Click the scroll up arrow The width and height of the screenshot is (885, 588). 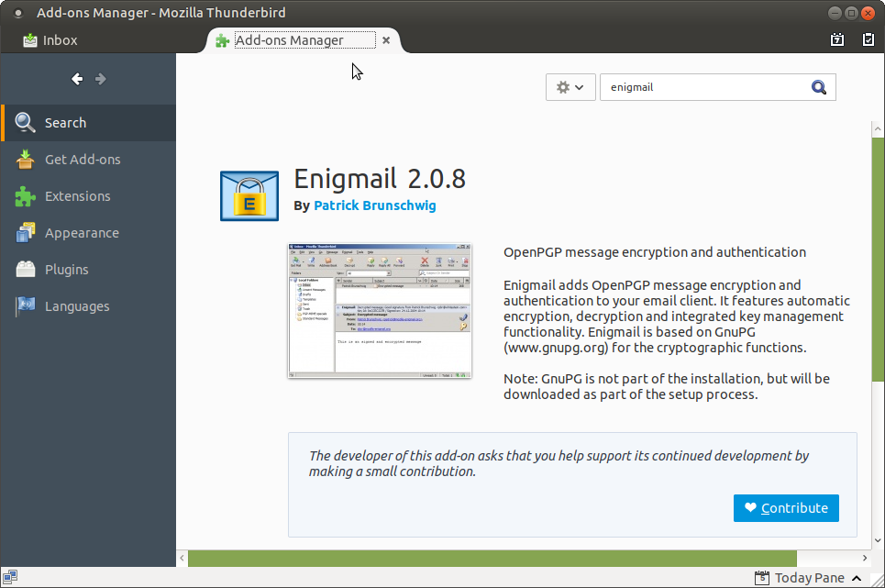coord(878,129)
